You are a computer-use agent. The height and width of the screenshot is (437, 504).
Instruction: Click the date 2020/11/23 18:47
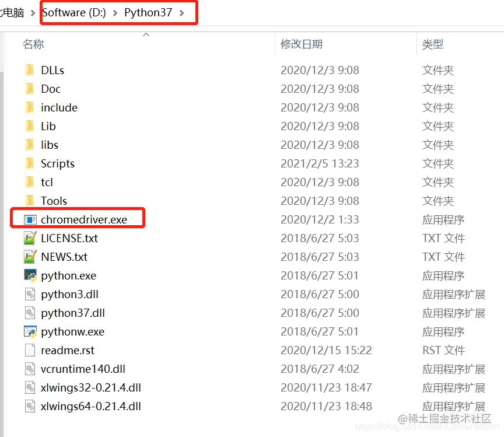click(326, 387)
